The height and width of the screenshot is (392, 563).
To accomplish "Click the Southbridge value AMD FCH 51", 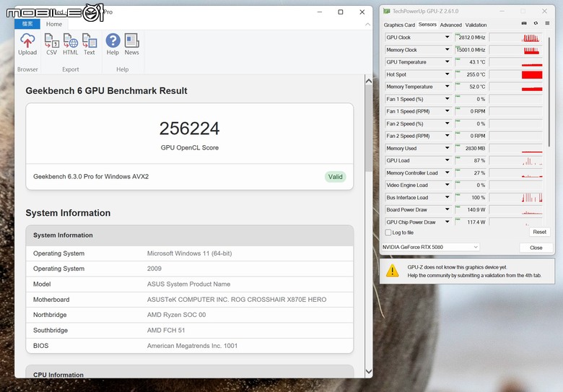I will point(166,330).
